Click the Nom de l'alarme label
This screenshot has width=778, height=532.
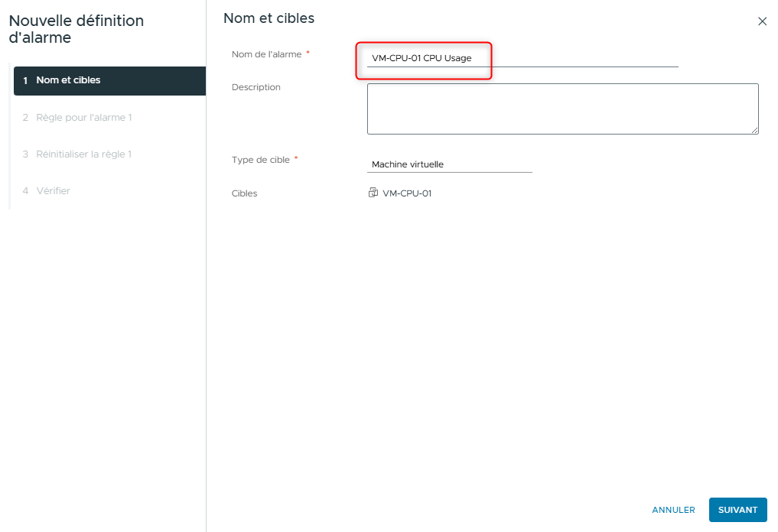[x=266, y=54]
